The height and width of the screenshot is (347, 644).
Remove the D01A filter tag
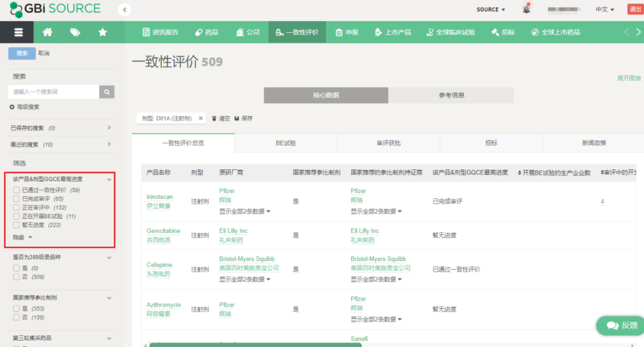(x=201, y=119)
